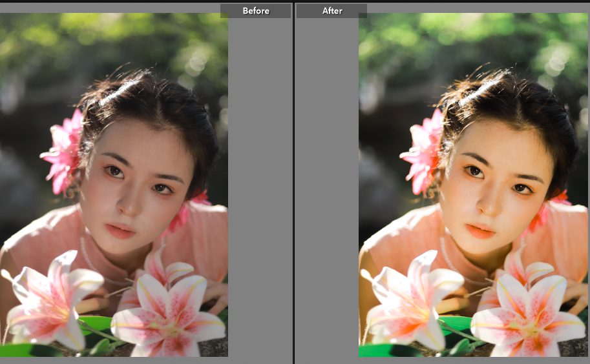Image resolution: width=590 pixels, height=364 pixels.
Task: Click the woman's lips in the After photo
Action: pos(480,230)
